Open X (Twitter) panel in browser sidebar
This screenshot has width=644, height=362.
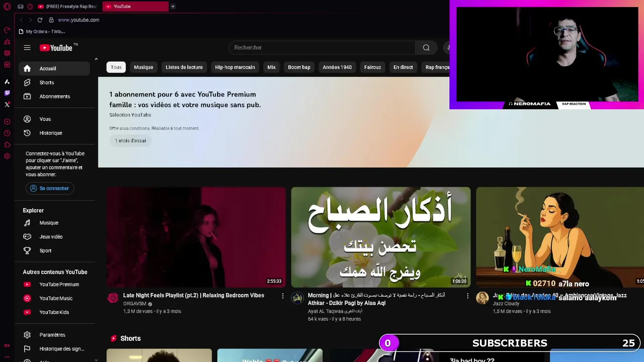click(7, 105)
